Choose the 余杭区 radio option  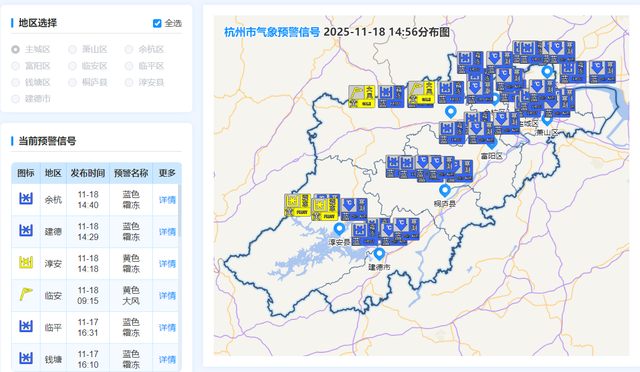coord(129,49)
